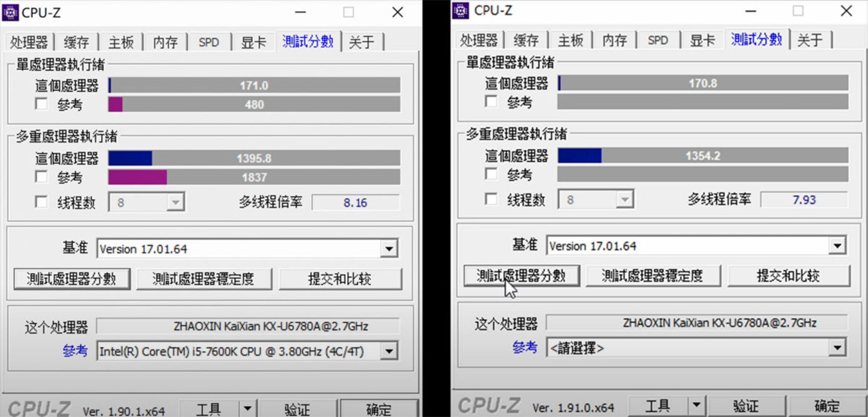Open 工具 dropdown arrow in right window
Viewport: 868px width, 417px height.
click(x=697, y=405)
